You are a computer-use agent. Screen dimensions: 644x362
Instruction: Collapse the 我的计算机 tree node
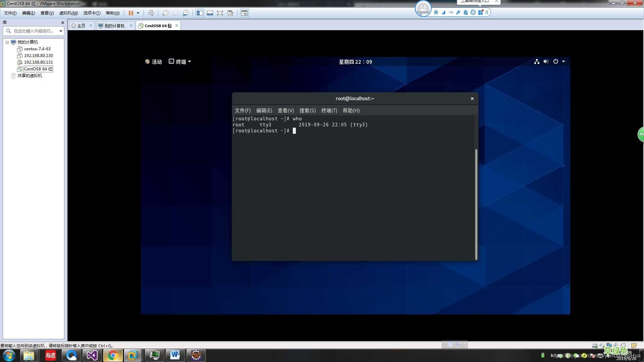(x=7, y=42)
